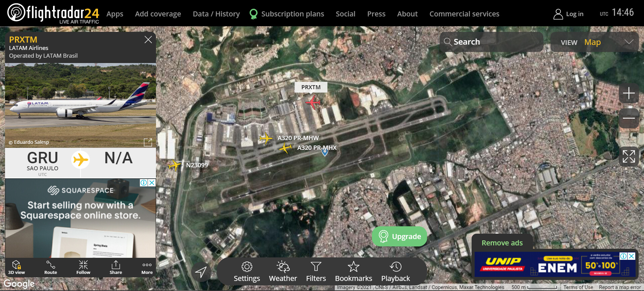Open Bookmarks
Screen dimensions: 644x291
(354, 272)
